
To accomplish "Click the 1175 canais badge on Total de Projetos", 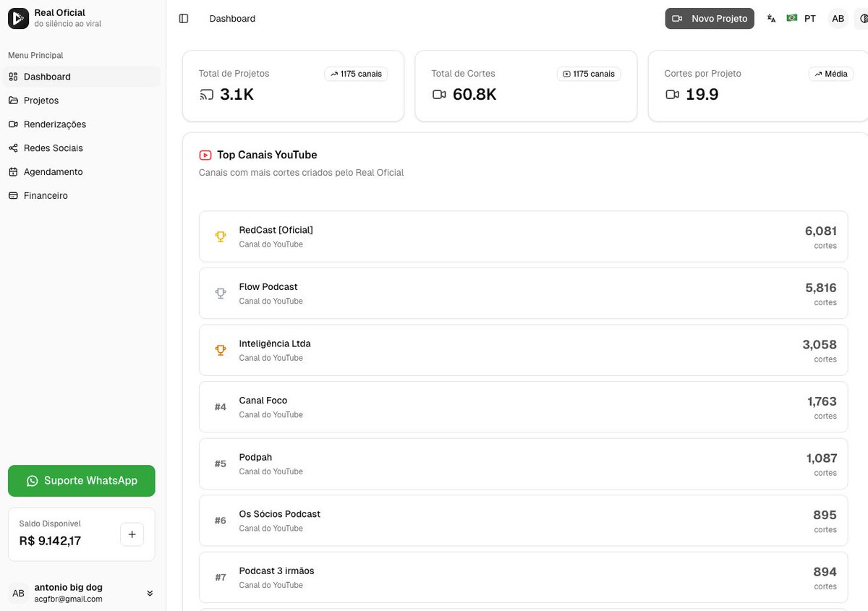I will (x=356, y=74).
